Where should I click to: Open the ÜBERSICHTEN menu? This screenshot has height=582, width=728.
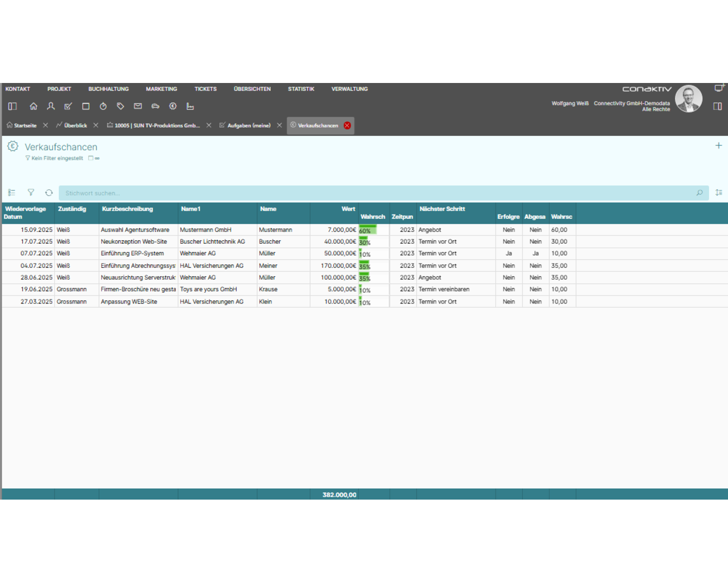click(x=252, y=89)
